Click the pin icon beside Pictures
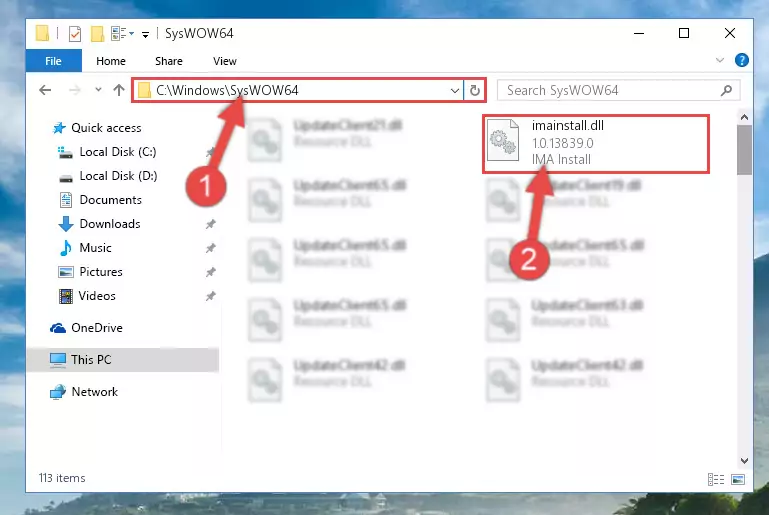Image resolution: width=769 pixels, height=515 pixels. (210, 272)
